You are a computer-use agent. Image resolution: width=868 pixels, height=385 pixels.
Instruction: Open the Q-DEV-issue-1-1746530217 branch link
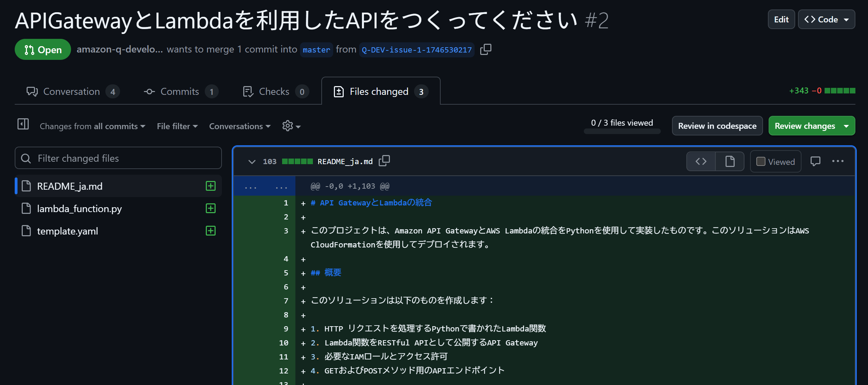(x=416, y=49)
